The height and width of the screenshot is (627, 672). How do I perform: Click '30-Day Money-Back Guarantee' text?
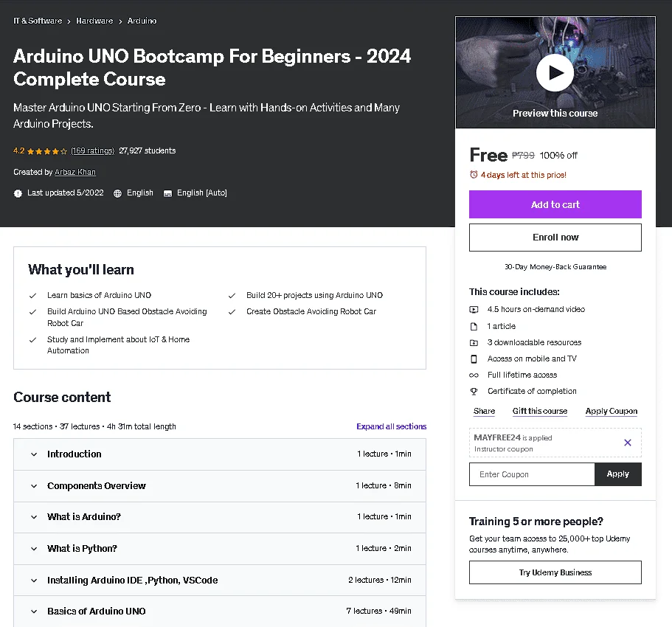tap(555, 266)
